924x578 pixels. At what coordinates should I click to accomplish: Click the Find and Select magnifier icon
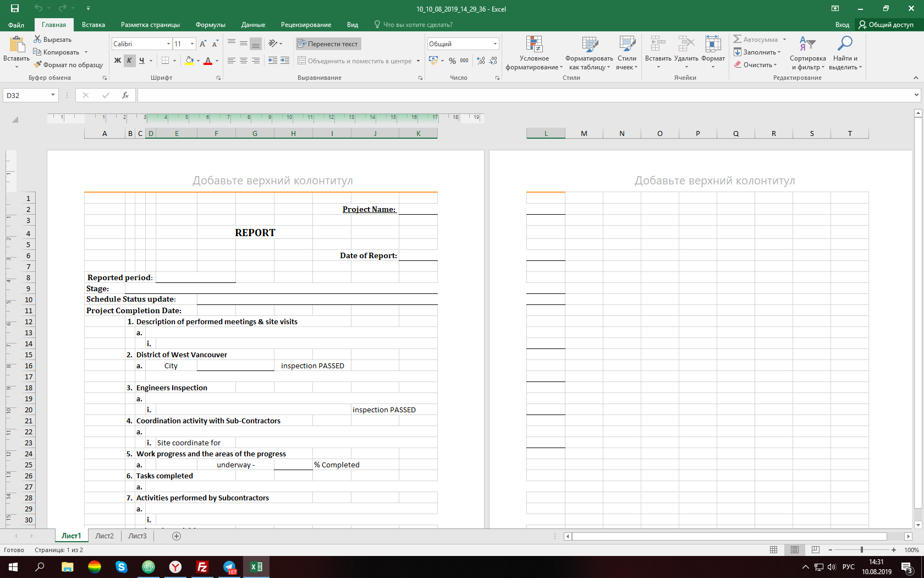tap(845, 44)
